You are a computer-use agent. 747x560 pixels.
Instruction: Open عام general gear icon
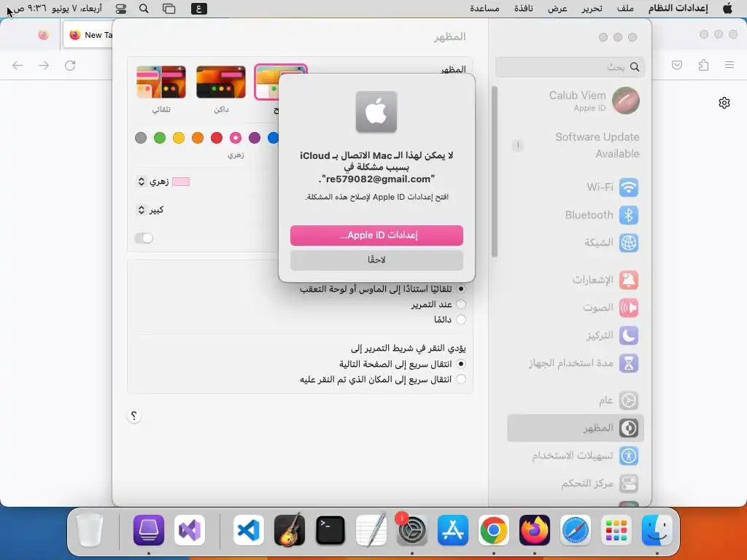pyautogui.click(x=628, y=400)
